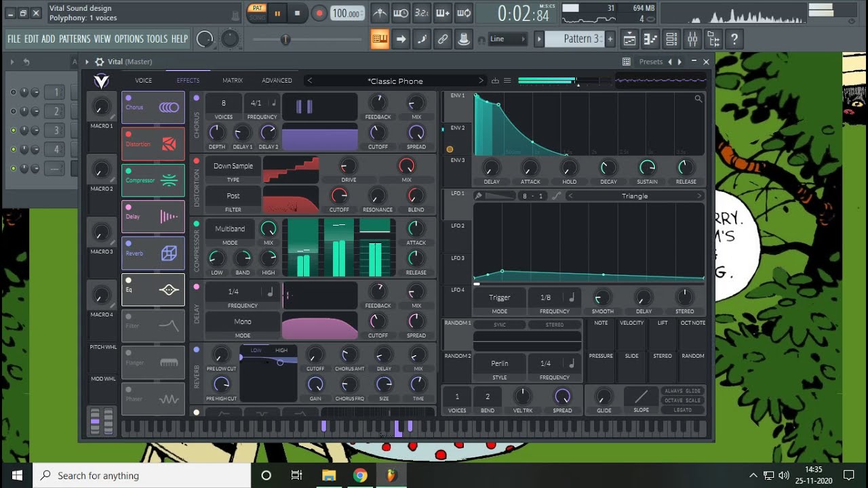Click the stop playback button

pyautogui.click(x=297, y=13)
